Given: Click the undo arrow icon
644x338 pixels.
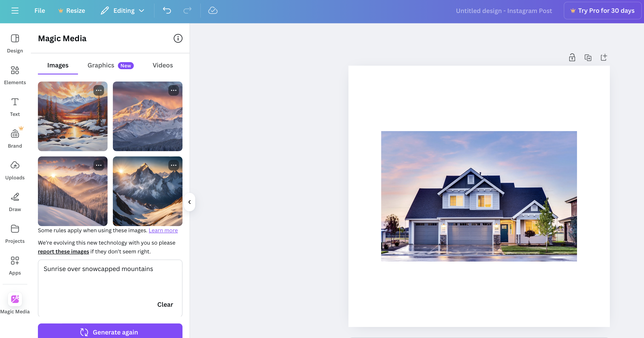Looking at the screenshot, I should point(167,11).
